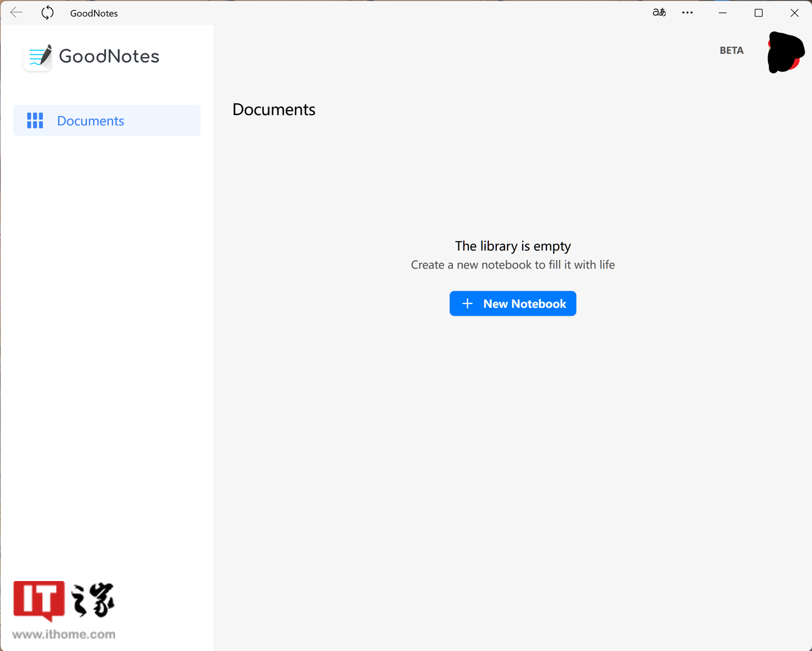812x651 pixels.
Task: Click 'The library is empty' text
Action: point(513,246)
